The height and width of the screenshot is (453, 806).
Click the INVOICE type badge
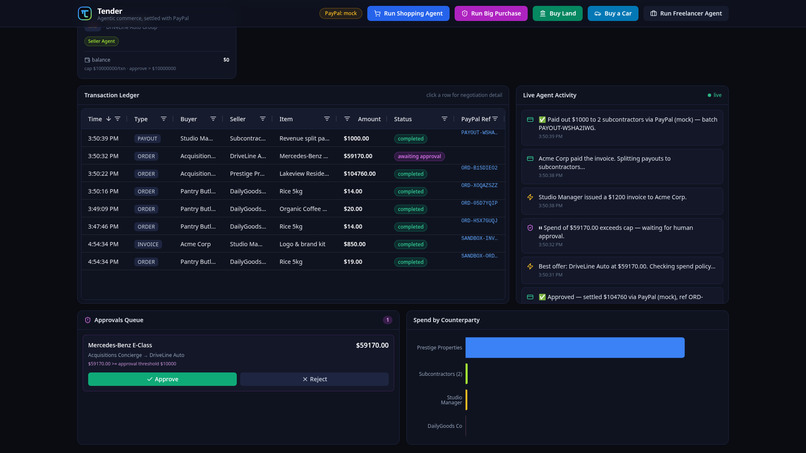coord(148,244)
